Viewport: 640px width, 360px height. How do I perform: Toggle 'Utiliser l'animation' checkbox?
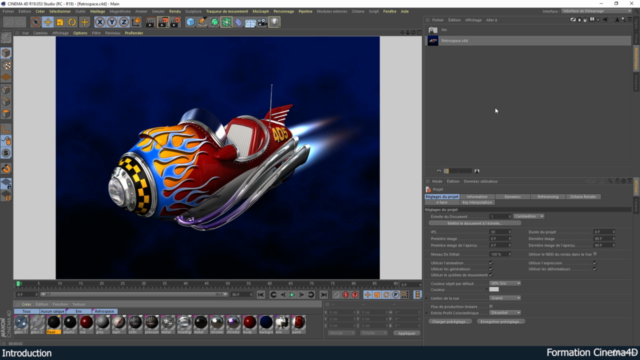click(x=491, y=263)
